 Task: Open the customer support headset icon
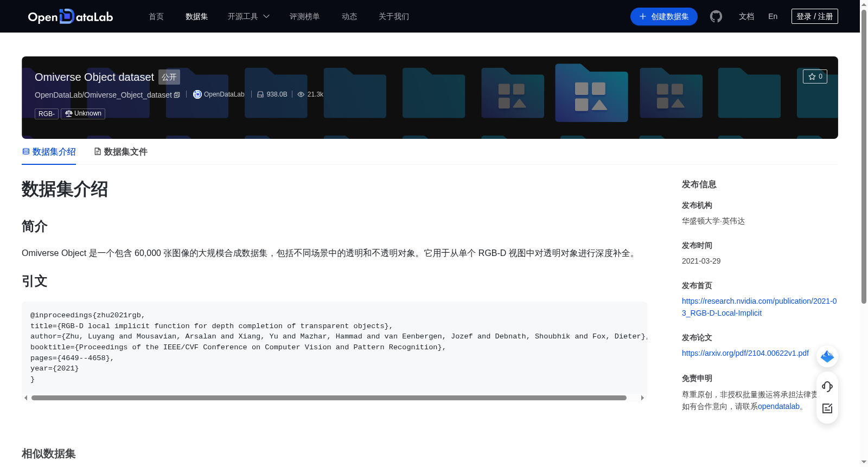pyautogui.click(x=827, y=386)
